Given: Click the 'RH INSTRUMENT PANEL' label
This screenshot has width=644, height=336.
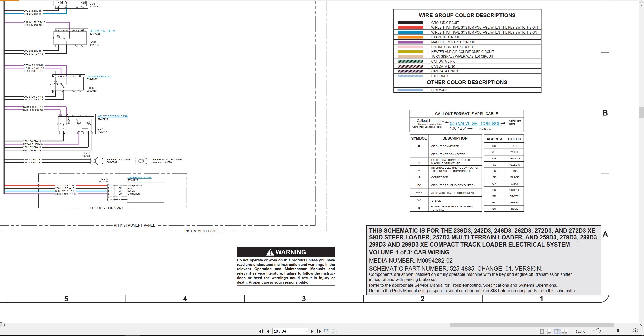Looking at the screenshot, I should 134,225.
